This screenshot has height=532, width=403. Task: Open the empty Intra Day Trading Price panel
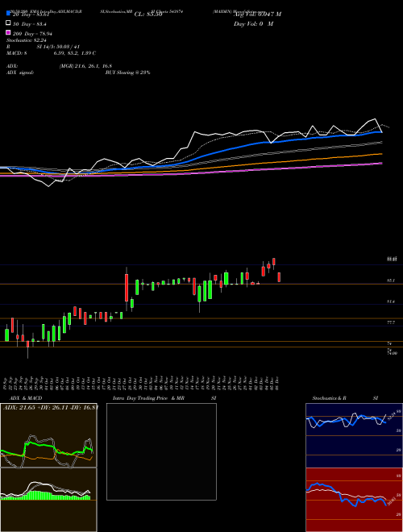161,451
